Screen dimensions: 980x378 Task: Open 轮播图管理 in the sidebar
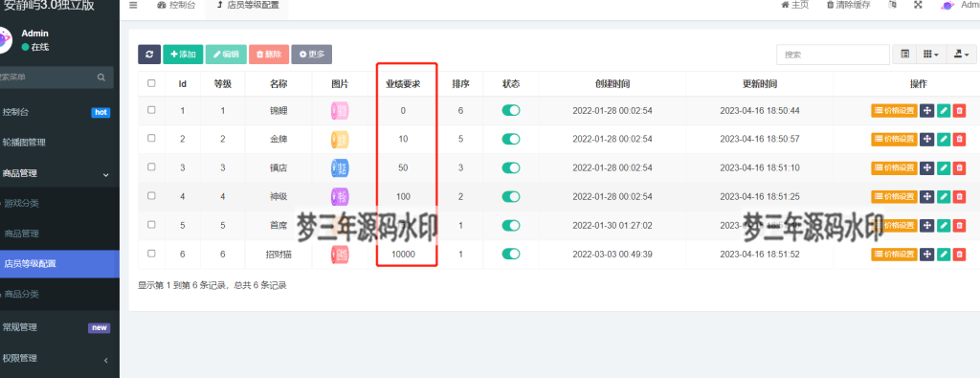(x=59, y=143)
